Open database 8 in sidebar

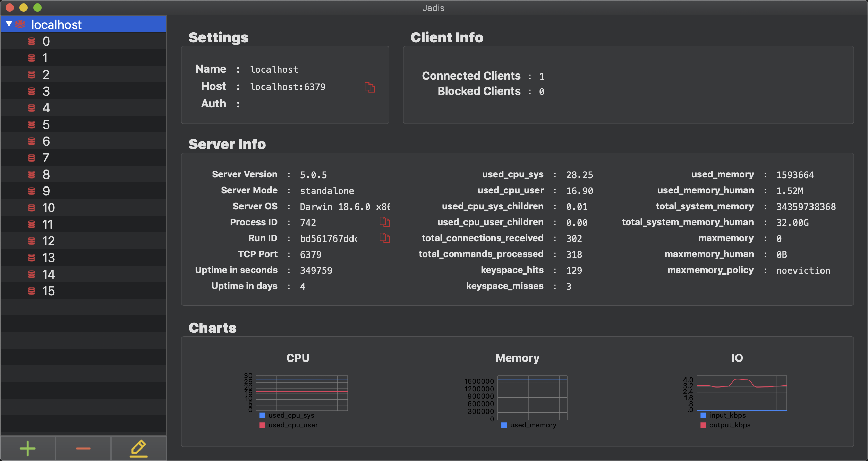[83, 174]
